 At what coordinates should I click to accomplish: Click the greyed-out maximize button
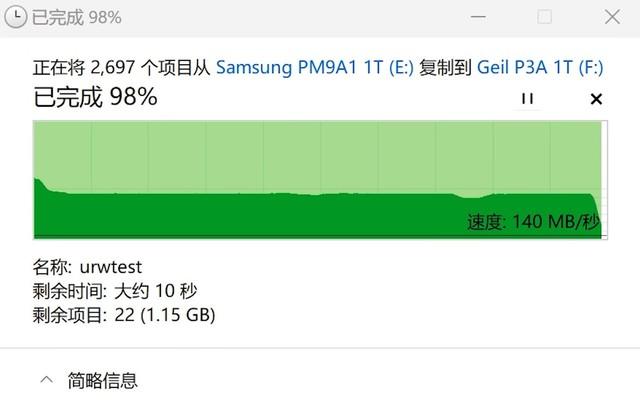pos(544,17)
